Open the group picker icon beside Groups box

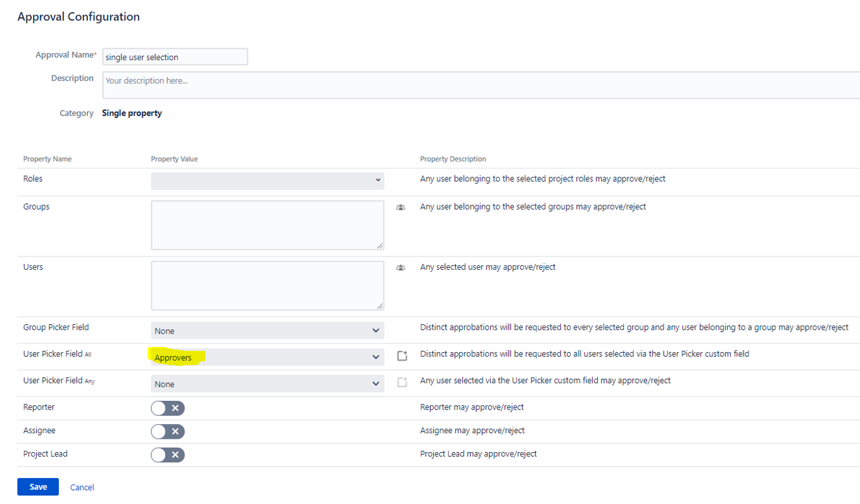pos(400,207)
